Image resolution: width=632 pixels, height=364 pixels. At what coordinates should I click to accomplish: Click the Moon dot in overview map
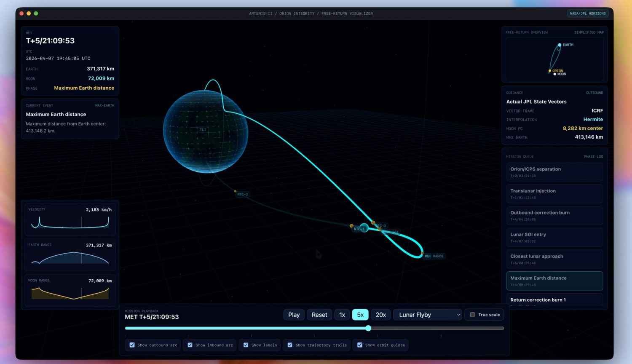click(555, 74)
